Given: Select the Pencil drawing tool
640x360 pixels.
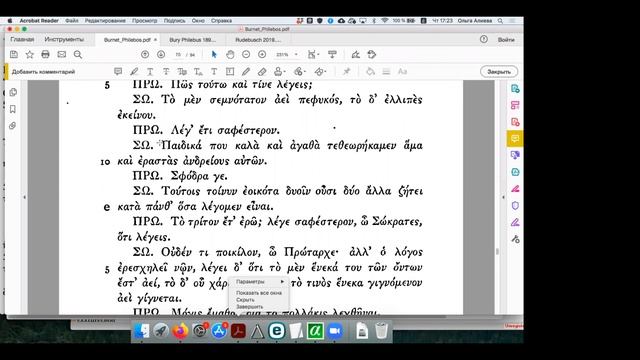Looking at the screenshot, I should 246,71.
